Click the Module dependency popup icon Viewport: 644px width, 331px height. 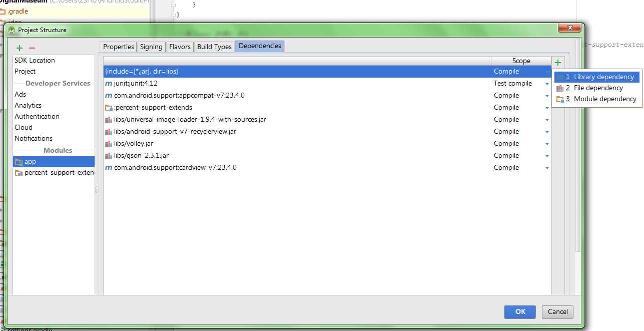[x=560, y=99]
